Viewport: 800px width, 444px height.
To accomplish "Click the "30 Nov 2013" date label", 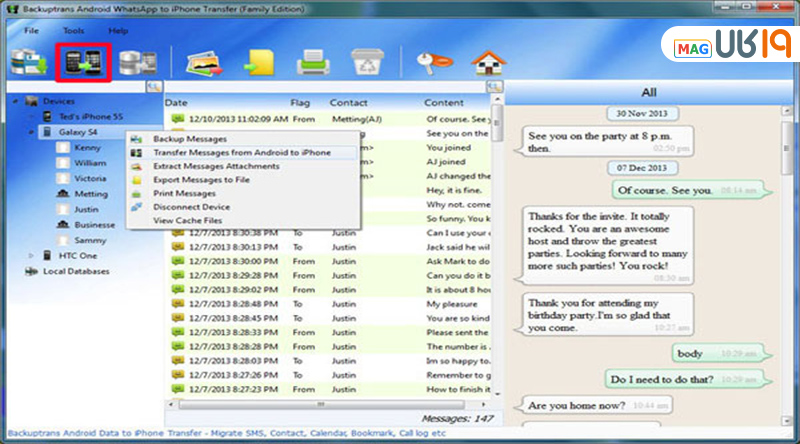I will pyautogui.click(x=642, y=113).
